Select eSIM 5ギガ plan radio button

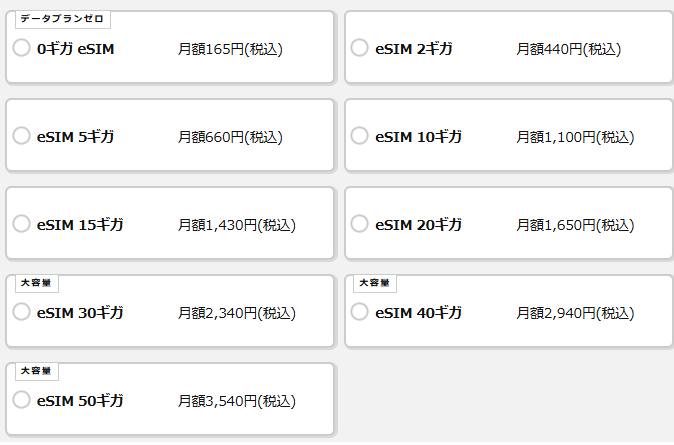[22, 136]
